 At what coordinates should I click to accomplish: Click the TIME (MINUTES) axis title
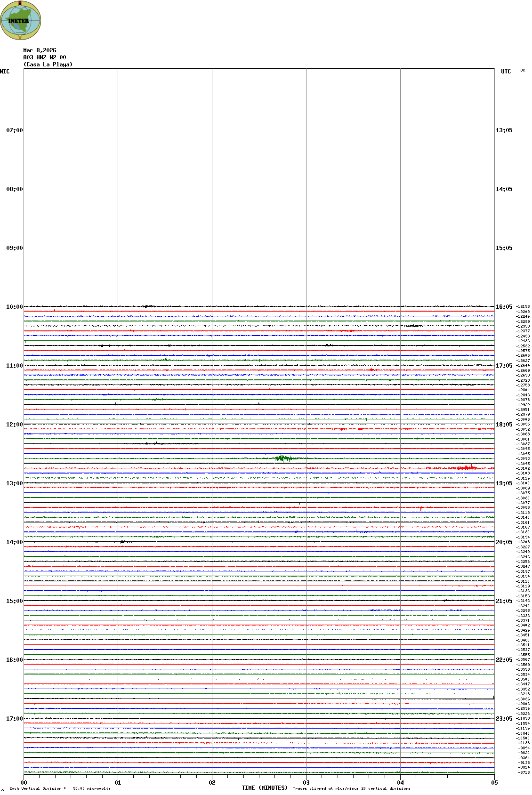tap(265, 788)
